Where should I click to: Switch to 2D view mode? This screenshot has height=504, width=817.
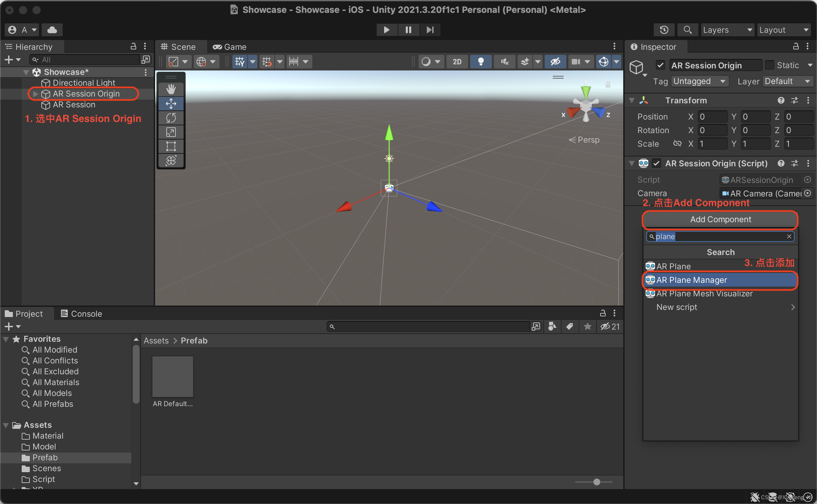457,62
